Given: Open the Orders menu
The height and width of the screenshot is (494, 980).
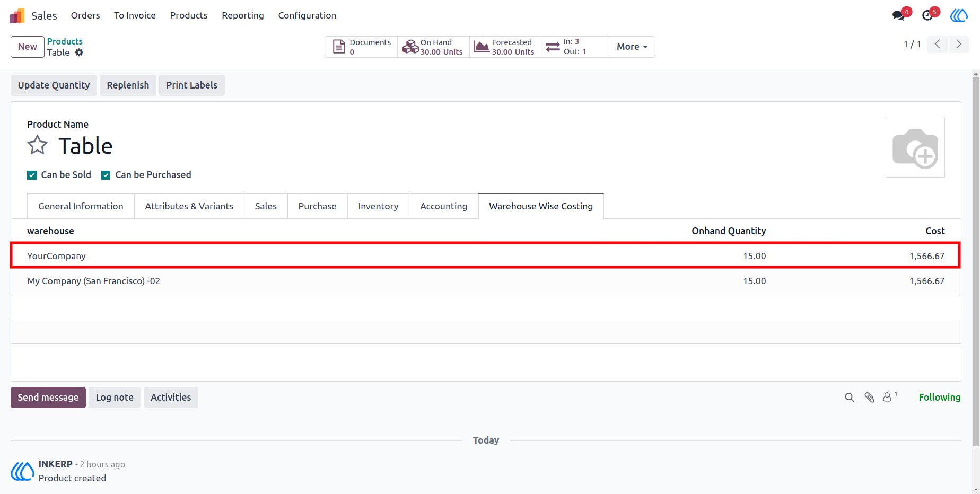Looking at the screenshot, I should click(85, 15).
